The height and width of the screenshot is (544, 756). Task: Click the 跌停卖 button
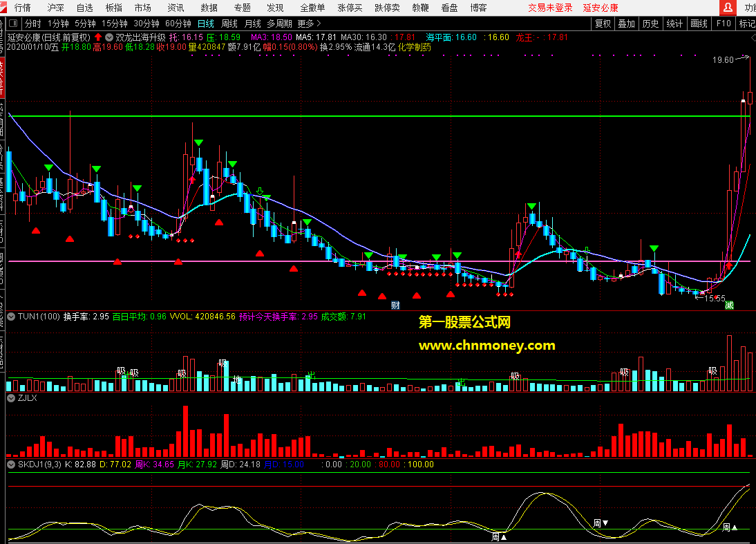387,8
